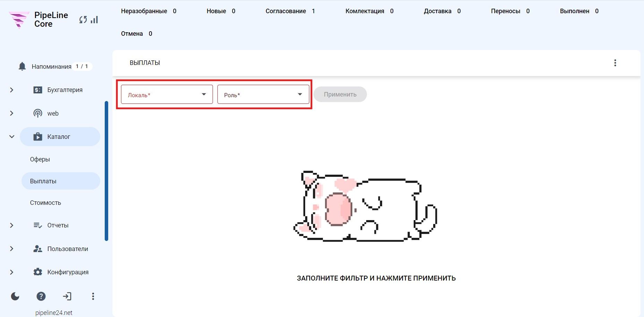Click the logout arrow icon
This screenshot has width=644, height=317.
coord(67,296)
